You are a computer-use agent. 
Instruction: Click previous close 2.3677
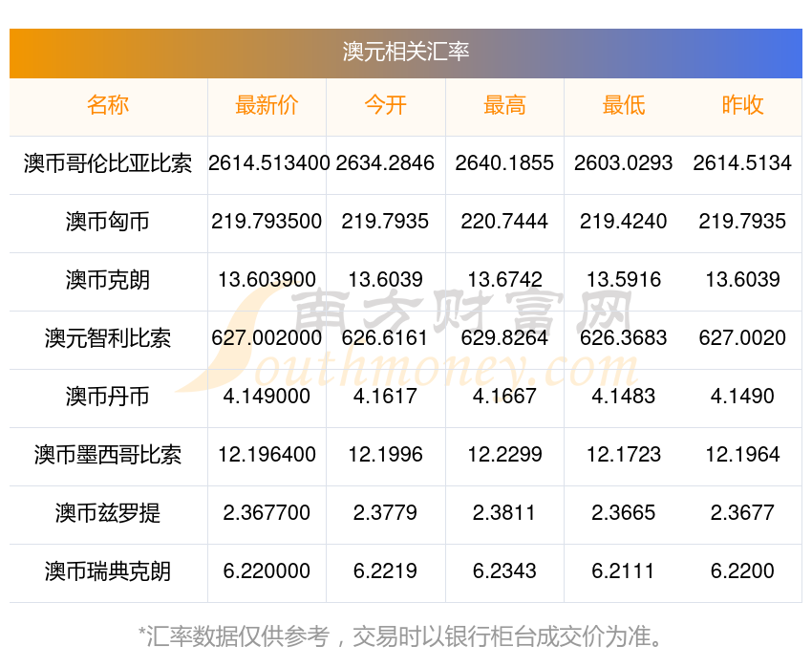pos(742,513)
